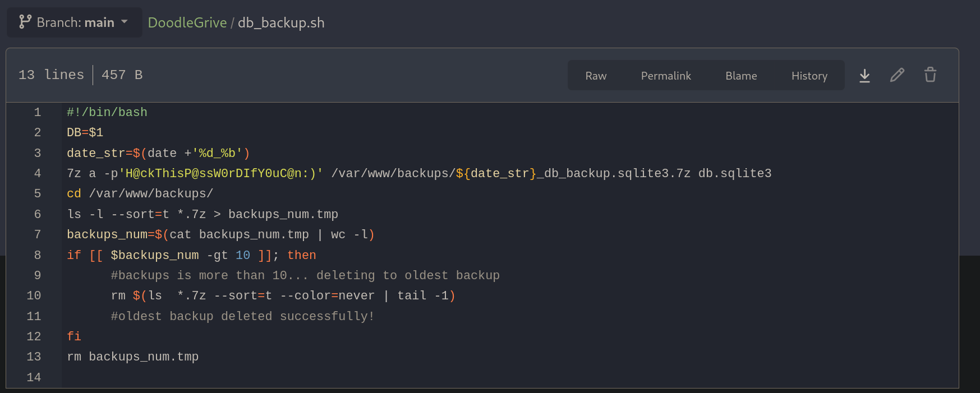Click db_backup.sh in the breadcrumb
The width and height of the screenshot is (980, 393).
coord(281,23)
